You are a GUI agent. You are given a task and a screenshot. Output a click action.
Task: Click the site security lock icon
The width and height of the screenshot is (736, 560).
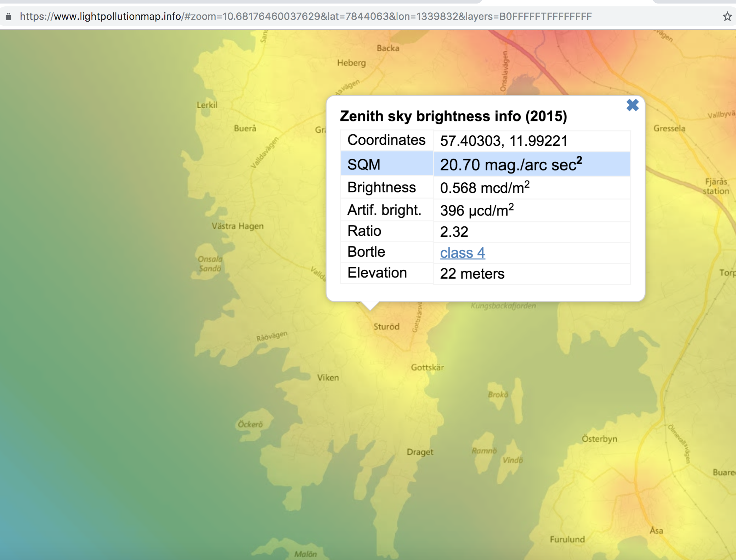pos(9,16)
